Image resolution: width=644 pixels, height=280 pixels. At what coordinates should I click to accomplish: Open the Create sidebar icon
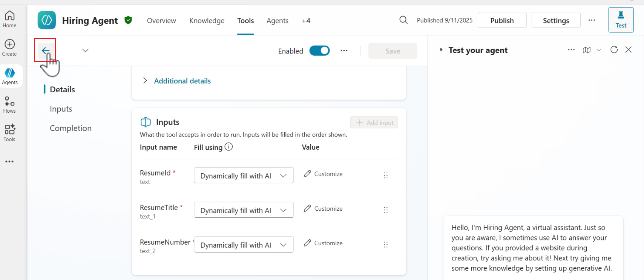click(9, 48)
